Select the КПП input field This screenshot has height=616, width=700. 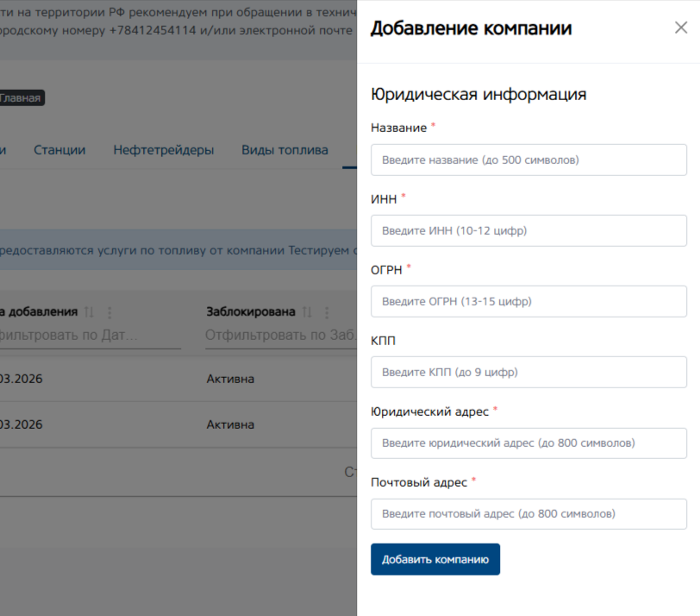coord(528,373)
